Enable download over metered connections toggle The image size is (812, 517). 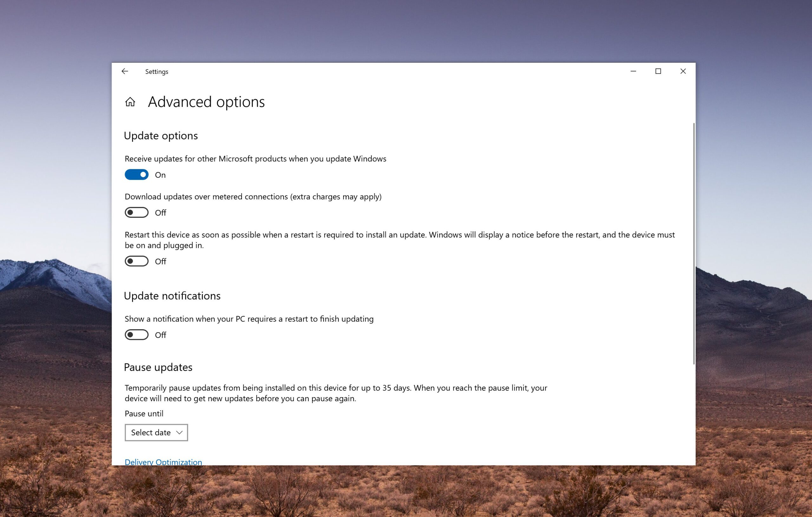(137, 212)
